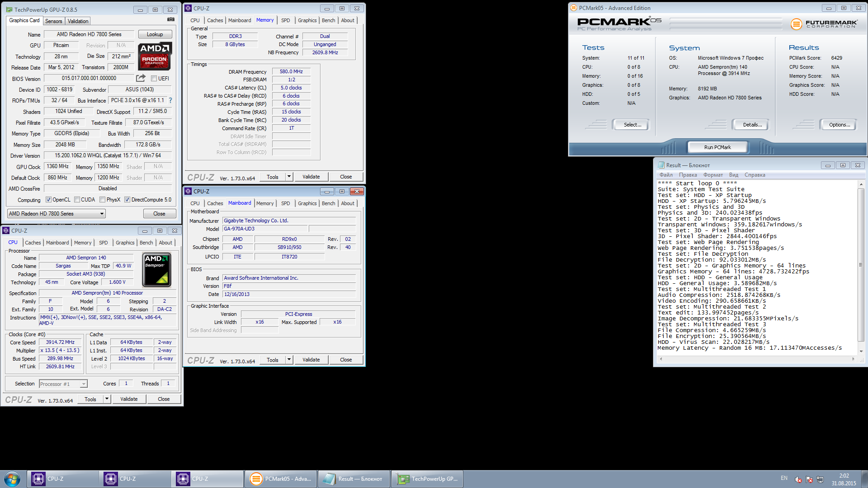Toggle the CUDA checkbox
This screenshot has height=488, width=868.
pyautogui.click(x=77, y=200)
